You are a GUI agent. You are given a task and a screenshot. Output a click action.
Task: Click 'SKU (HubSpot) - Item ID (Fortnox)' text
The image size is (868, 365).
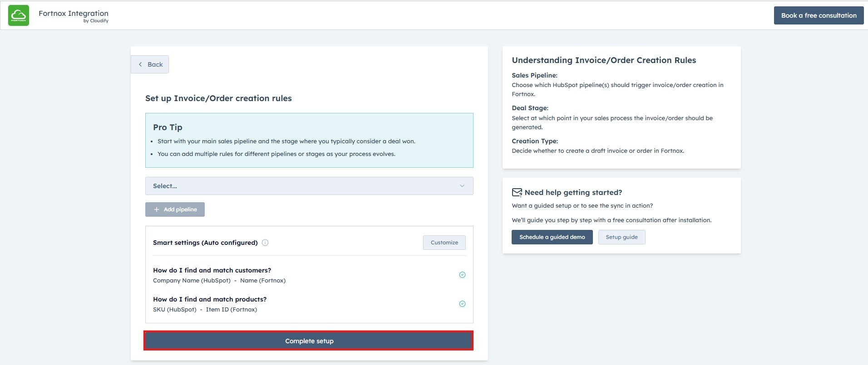pos(205,310)
